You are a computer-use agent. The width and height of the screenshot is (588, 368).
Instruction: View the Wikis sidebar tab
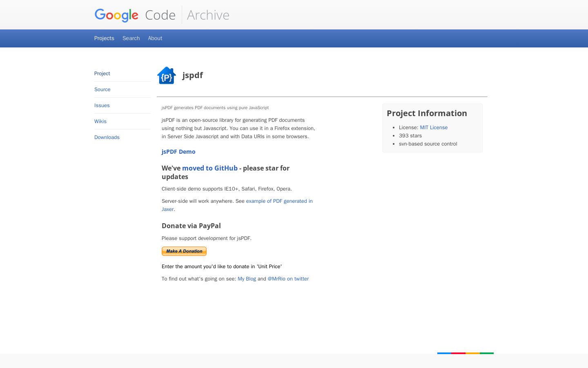pos(100,121)
